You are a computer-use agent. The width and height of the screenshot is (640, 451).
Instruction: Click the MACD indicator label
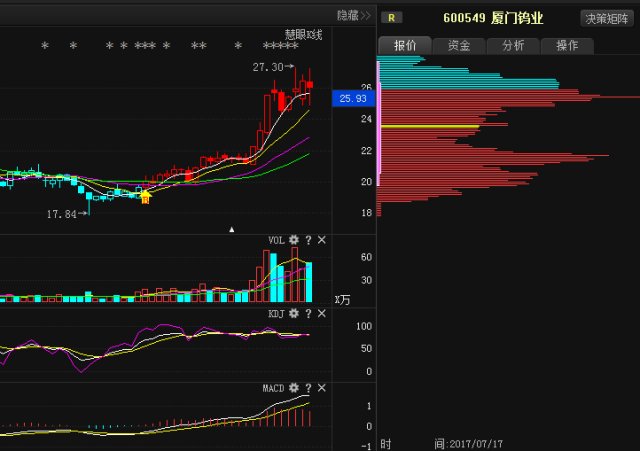(273, 388)
